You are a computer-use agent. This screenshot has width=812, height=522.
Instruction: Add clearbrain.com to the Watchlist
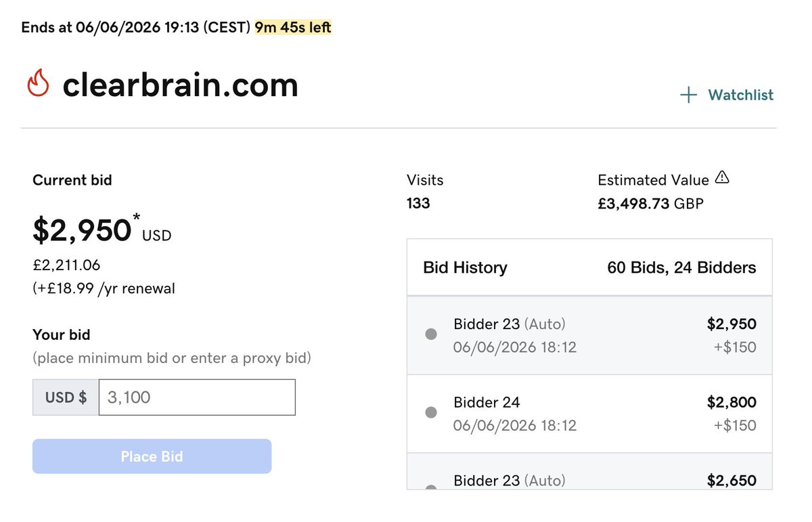pyautogui.click(x=727, y=95)
